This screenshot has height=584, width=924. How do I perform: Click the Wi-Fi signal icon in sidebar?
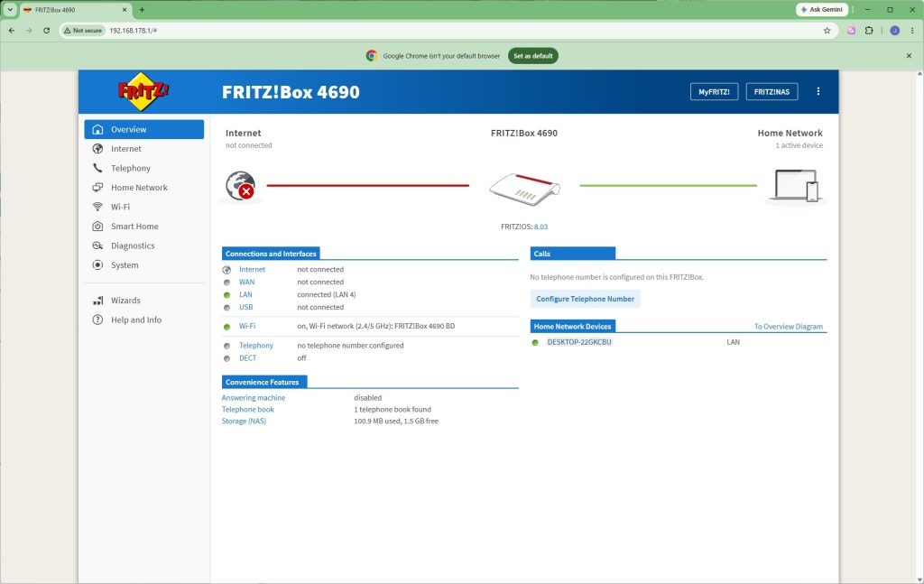(97, 207)
